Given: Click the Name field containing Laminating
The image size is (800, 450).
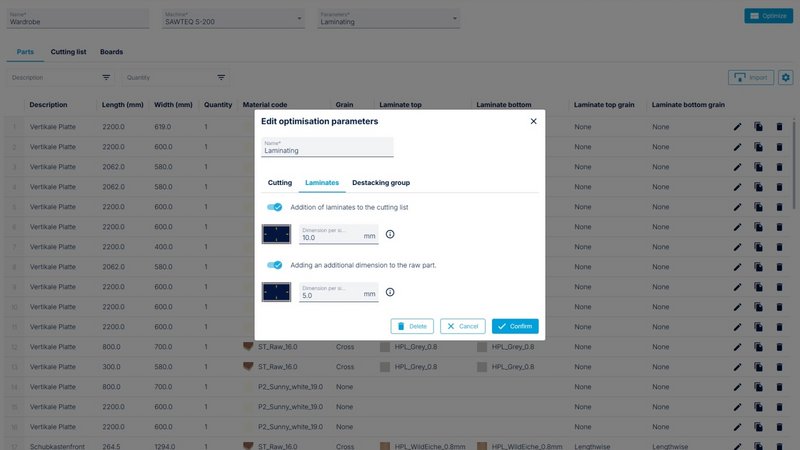Looking at the screenshot, I should (x=328, y=150).
